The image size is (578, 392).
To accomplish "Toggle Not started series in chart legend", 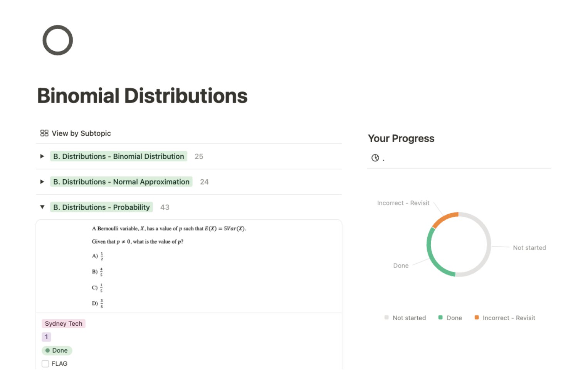I will (405, 318).
